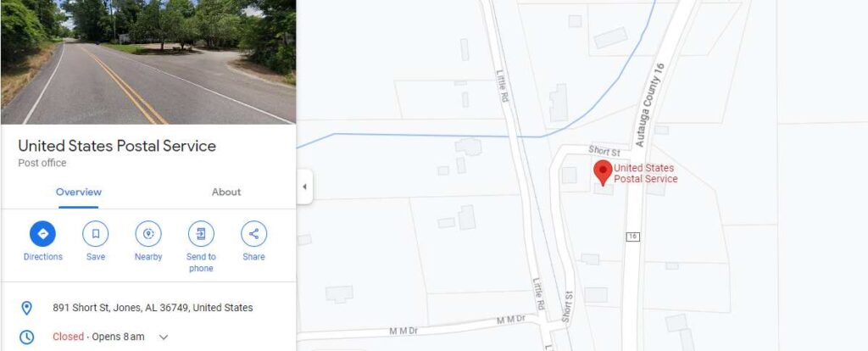Click the address location pin icon
This screenshot has width=868, height=351.
click(x=26, y=308)
